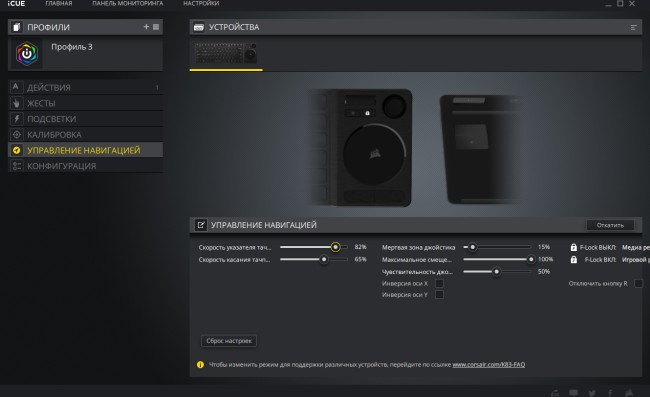Adjust Чувствительность джойстика slider
The image size is (650, 397).
pos(496,272)
